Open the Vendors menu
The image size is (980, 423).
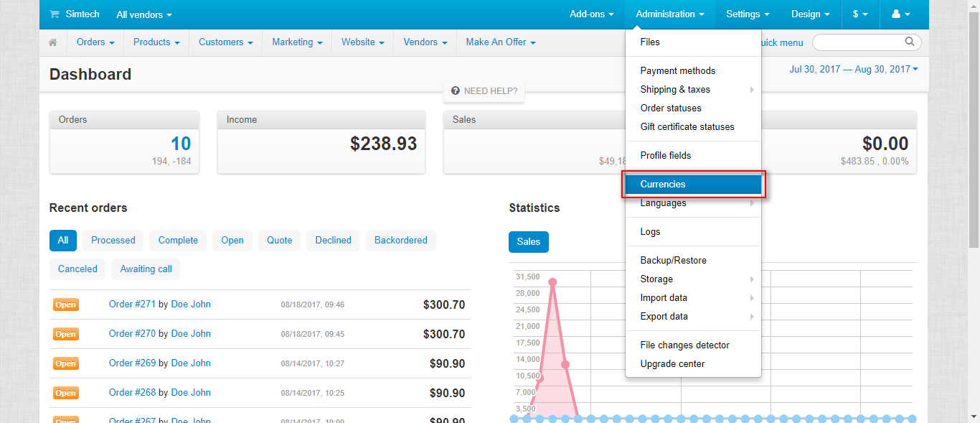pyautogui.click(x=425, y=42)
